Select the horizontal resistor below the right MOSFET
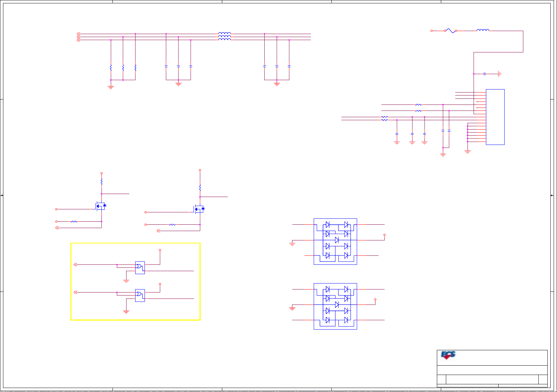The image size is (557, 392). point(173,225)
